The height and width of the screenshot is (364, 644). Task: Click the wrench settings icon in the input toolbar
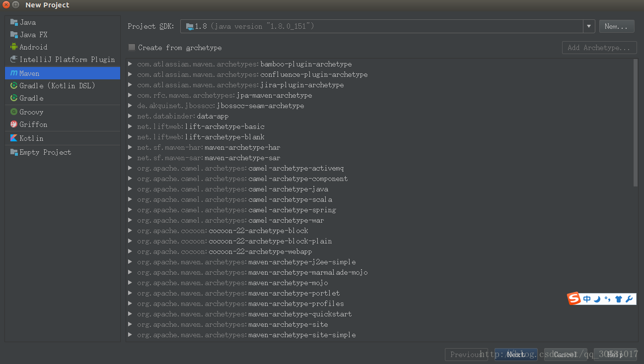[x=629, y=299]
